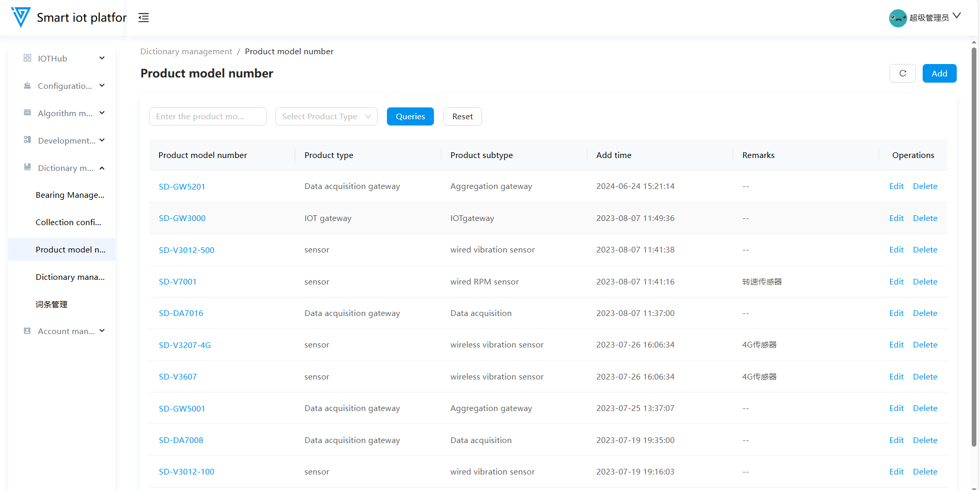Open the SD-GW5201 model link
Screen dimensions: 980x490
182,186
